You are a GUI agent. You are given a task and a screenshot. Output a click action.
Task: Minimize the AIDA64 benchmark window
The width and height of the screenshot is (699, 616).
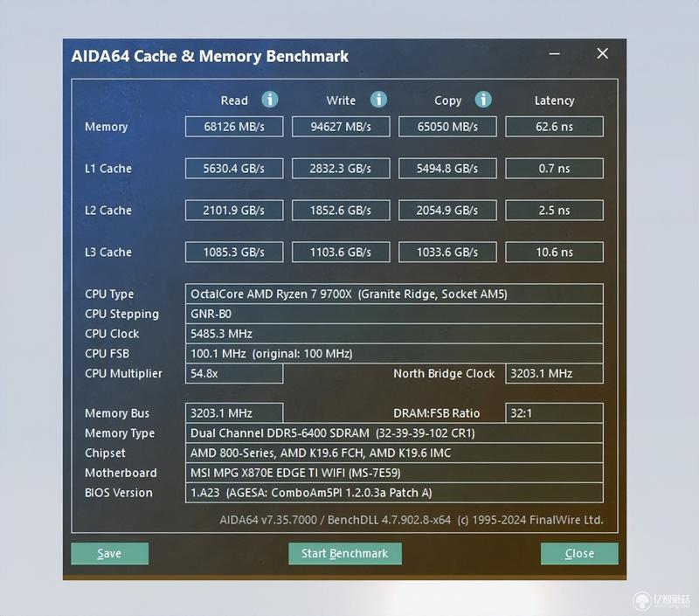click(x=555, y=54)
